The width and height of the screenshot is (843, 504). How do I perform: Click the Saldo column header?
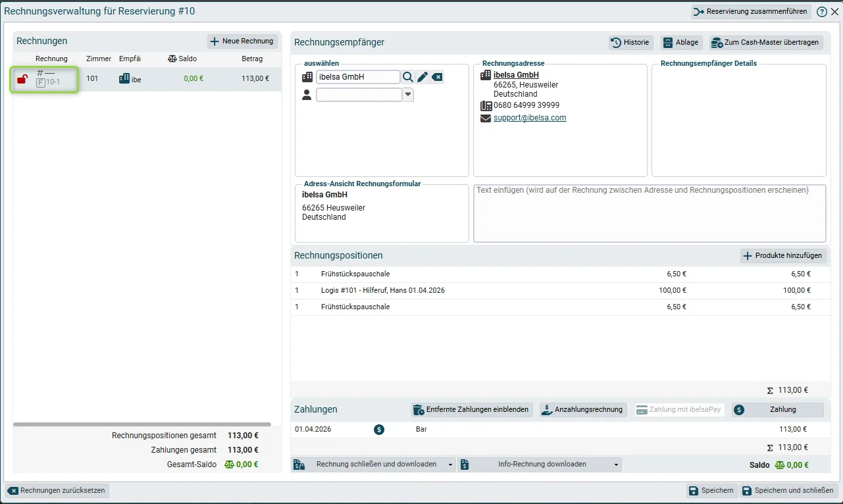pos(182,59)
